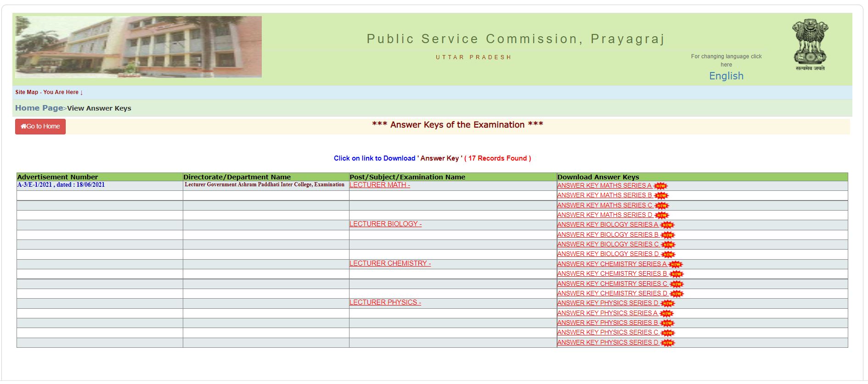Open the Home Page breadcrumb link

[39, 108]
